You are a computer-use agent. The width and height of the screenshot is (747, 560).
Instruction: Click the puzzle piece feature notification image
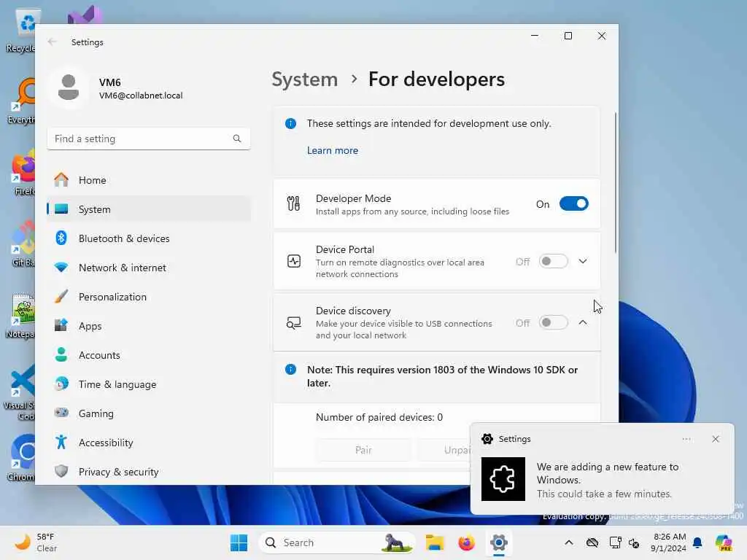tap(503, 479)
